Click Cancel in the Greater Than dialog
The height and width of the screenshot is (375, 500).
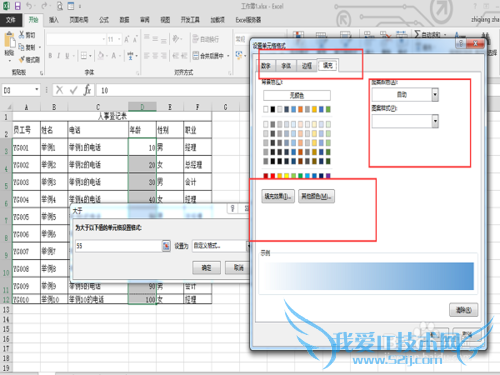point(237,268)
